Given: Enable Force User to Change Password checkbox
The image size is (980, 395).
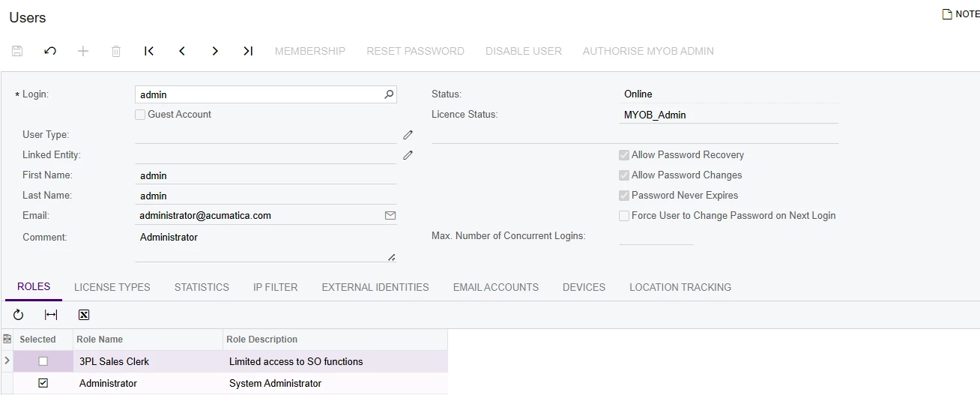Looking at the screenshot, I should click(x=624, y=216).
